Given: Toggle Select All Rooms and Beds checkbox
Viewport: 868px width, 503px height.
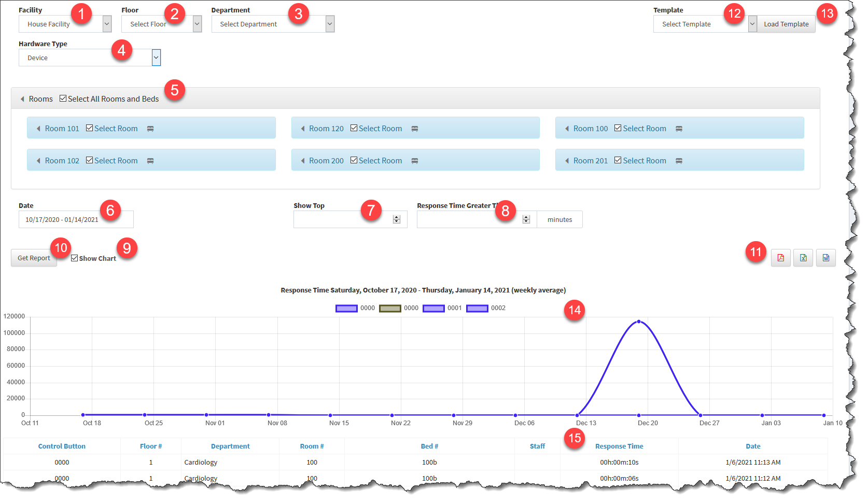Looking at the screenshot, I should [x=63, y=99].
